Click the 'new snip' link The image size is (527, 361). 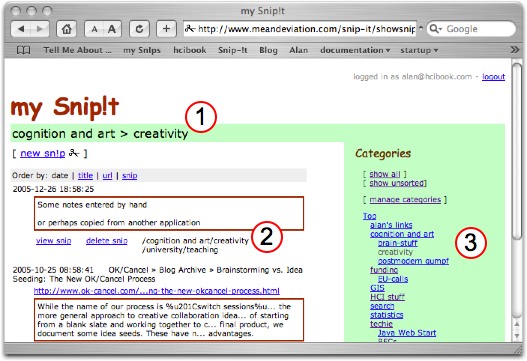pos(43,153)
